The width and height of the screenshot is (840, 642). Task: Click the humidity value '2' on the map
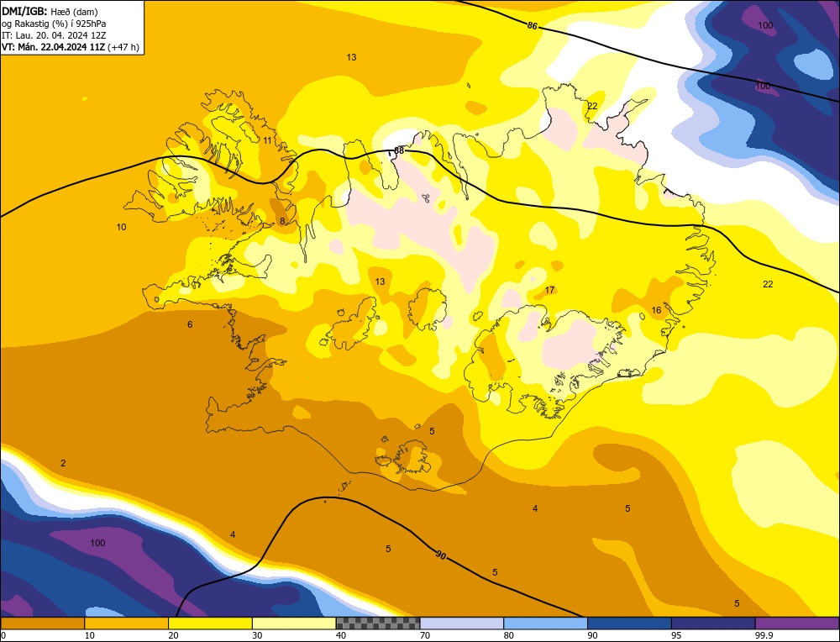[63, 463]
